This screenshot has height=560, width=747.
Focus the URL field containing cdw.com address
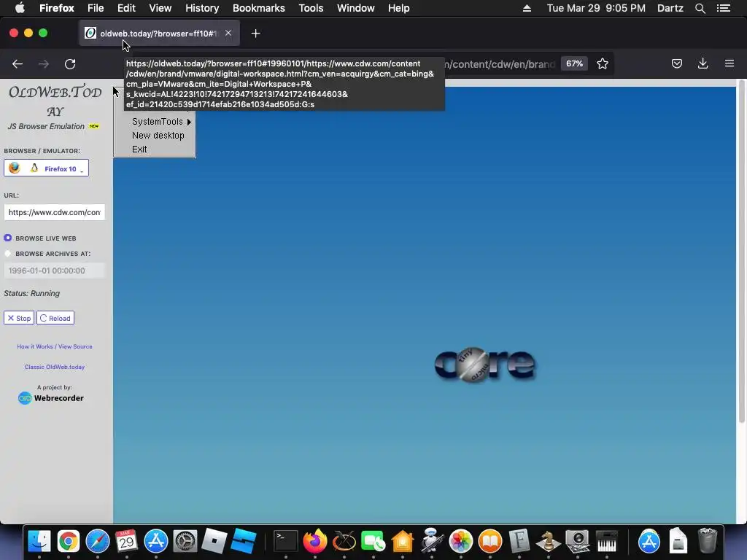click(x=54, y=212)
